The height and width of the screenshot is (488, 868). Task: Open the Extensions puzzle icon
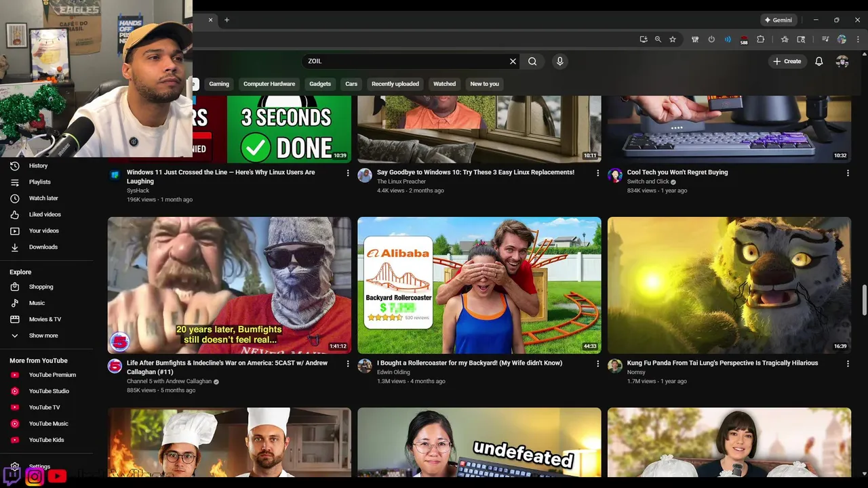760,39
